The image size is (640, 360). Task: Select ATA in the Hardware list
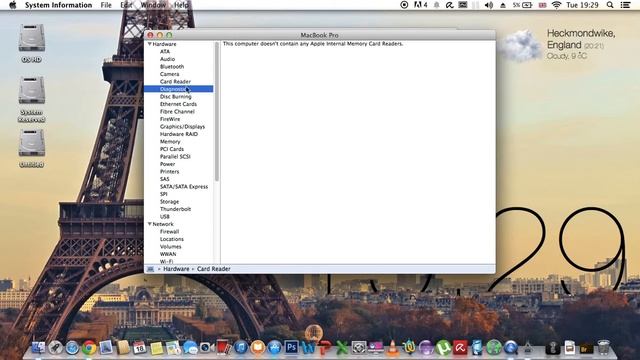tap(164, 51)
